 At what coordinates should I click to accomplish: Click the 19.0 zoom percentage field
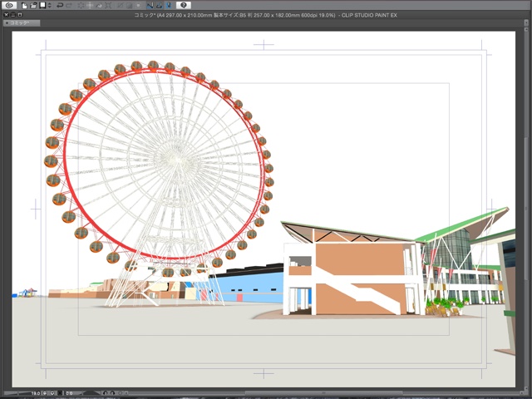click(37, 393)
